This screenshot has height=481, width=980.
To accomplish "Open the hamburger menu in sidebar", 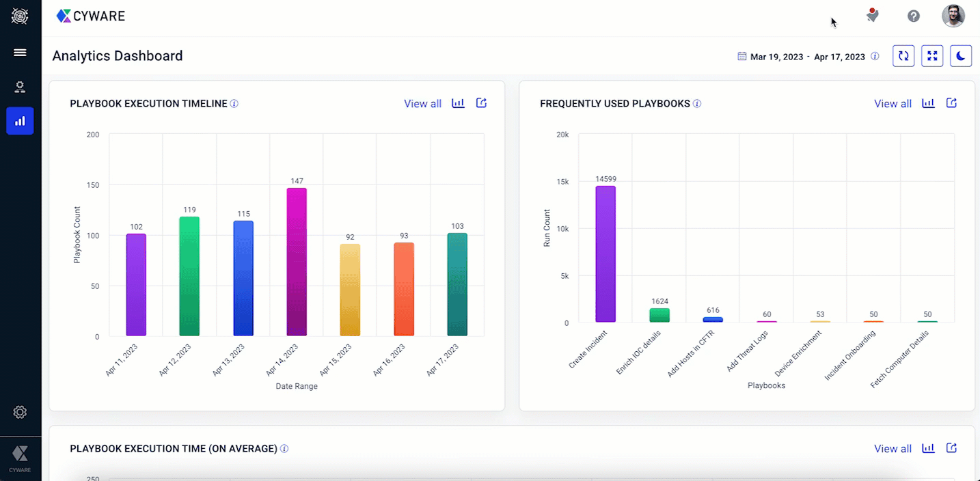I will point(20,53).
